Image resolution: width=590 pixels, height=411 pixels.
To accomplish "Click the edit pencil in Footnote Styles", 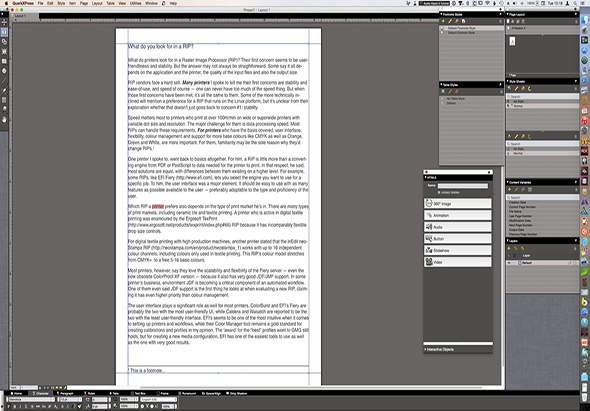I will 450,21.
